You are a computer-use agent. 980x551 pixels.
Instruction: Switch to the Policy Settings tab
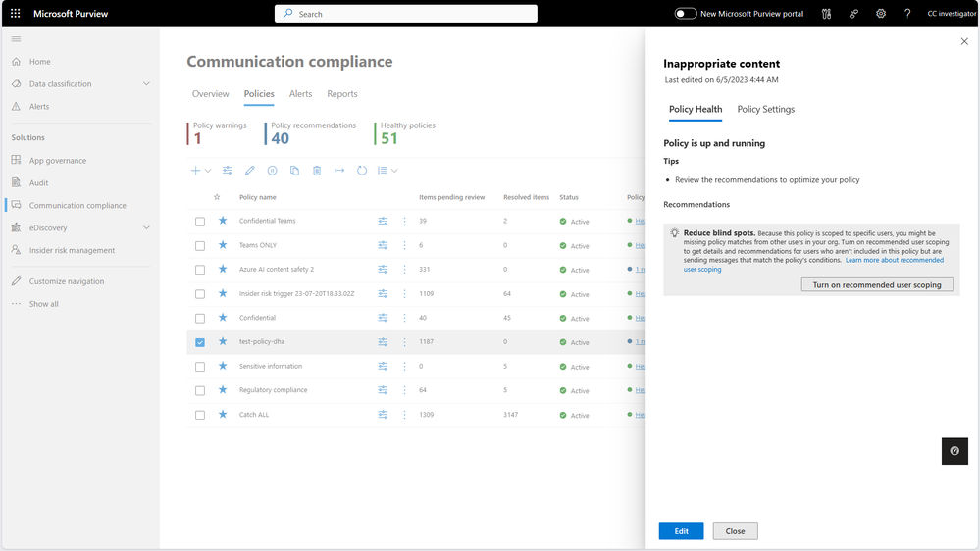click(x=765, y=110)
